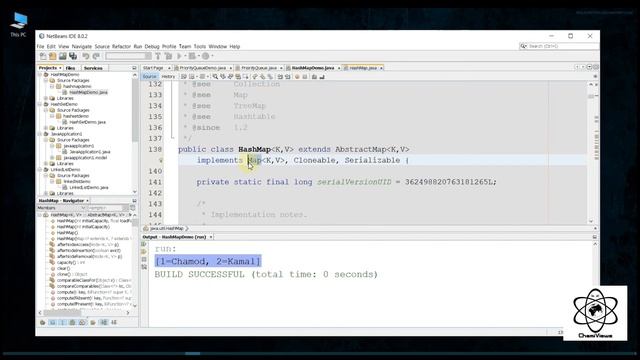Close the HashMap.java tab

pos(381,68)
